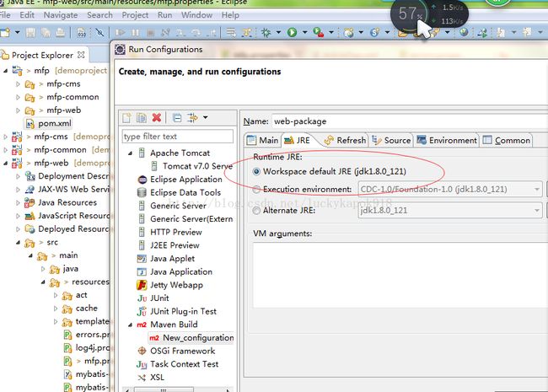Collapse the Maven Build tree node
This screenshot has width=548, height=392.
tap(131, 325)
